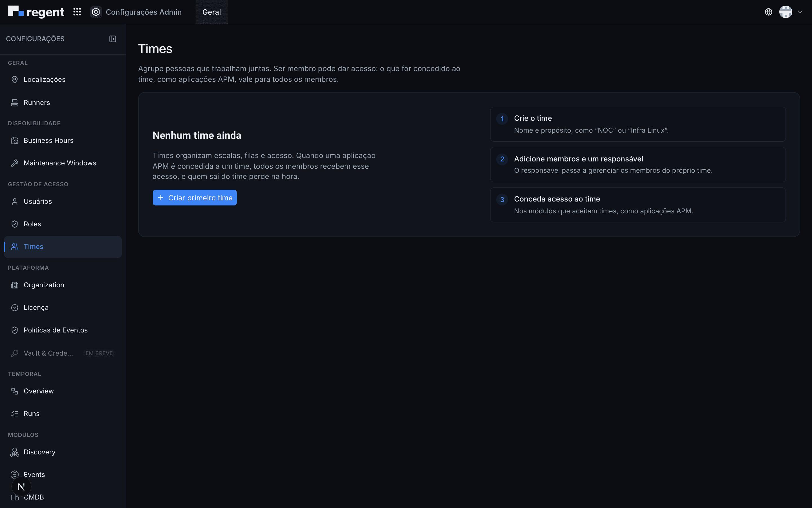Click the EM BREVE badge
This screenshot has height=508, width=812.
[x=99, y=353]
